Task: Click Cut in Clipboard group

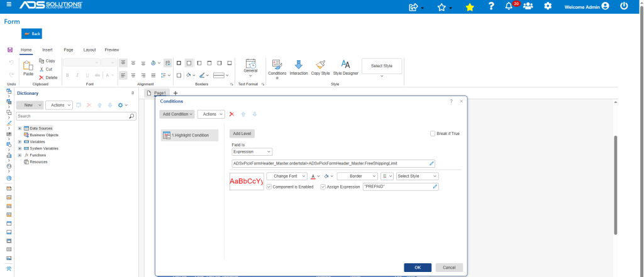Action: pyautogui.click(x=46, y=69)
